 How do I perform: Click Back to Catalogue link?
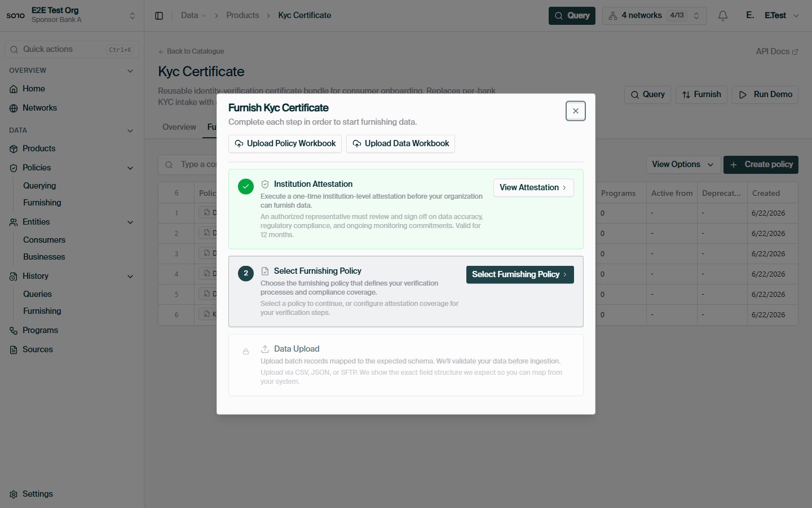pyautogui.click(x=191, y=51)
